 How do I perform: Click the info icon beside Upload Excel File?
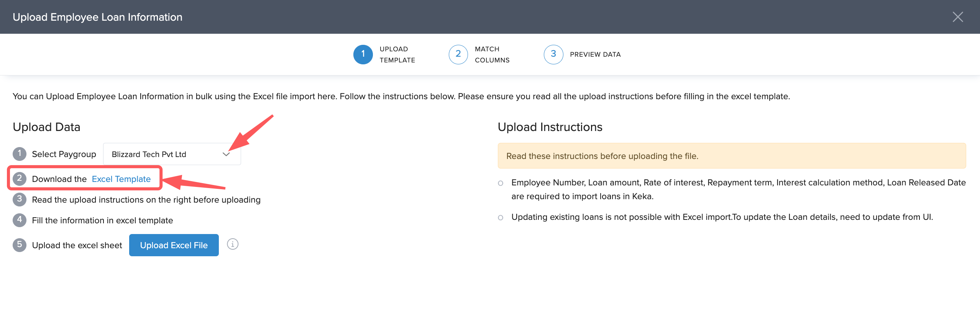(x=233, y=244)
